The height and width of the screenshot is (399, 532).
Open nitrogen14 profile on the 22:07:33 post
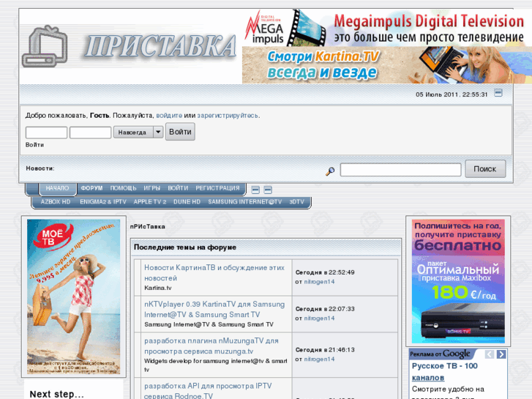319,318
